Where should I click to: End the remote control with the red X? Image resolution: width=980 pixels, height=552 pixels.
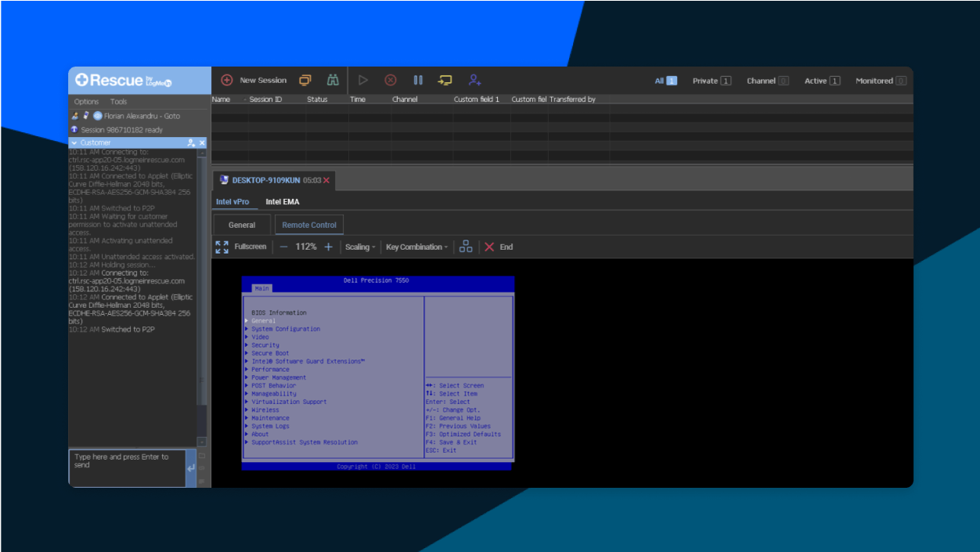tap(490, 246)
